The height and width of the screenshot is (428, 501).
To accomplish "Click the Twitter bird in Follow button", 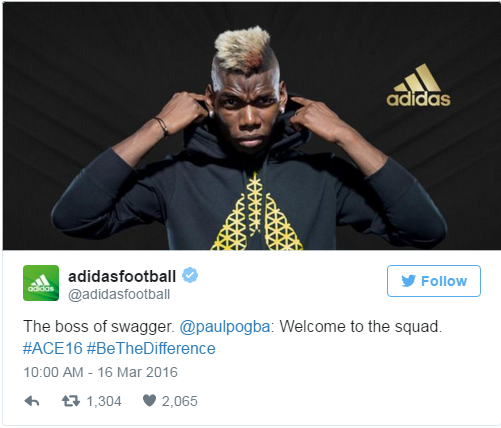I will [x=409, y=281].
